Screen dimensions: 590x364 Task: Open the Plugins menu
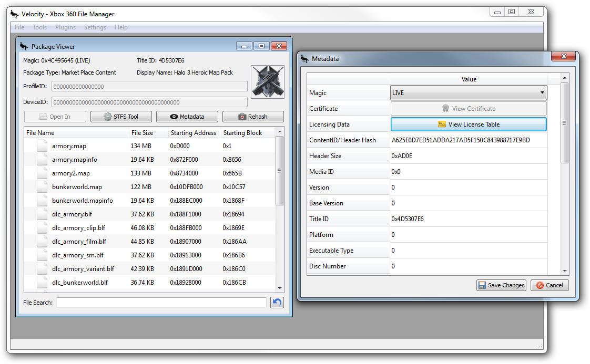(66, 27)
